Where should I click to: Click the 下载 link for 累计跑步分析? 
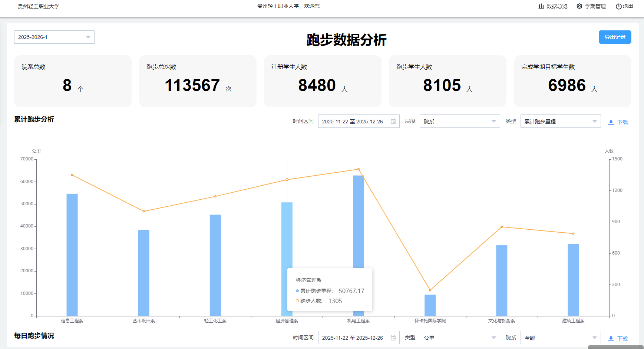(x=622, y=122)
